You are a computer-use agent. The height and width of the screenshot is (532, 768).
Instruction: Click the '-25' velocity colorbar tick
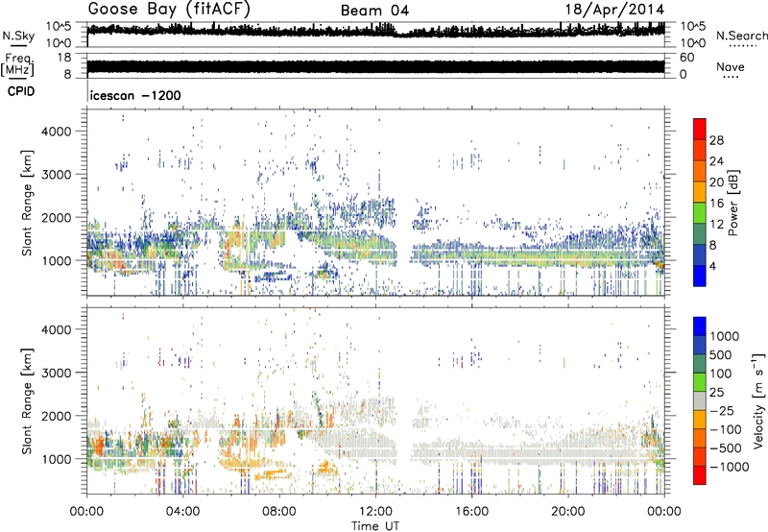pyautogui.click(x=722, y=410)
